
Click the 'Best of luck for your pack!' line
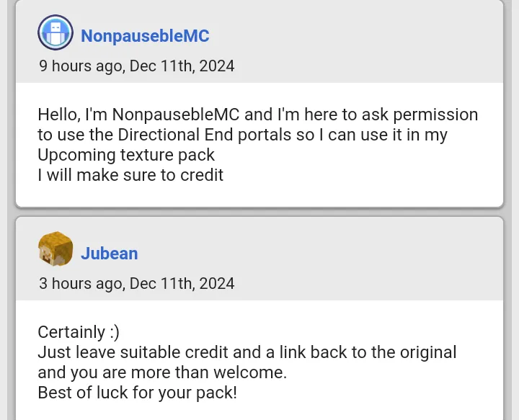point(138,393)
